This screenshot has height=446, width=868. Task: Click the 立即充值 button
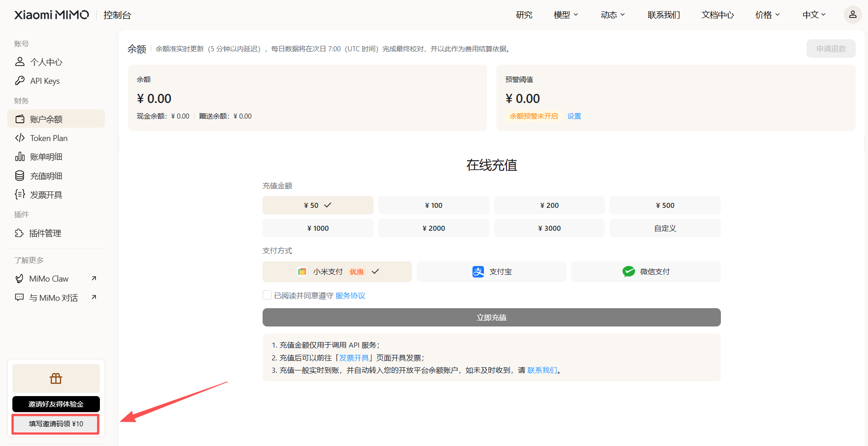[x=491, y=317]
